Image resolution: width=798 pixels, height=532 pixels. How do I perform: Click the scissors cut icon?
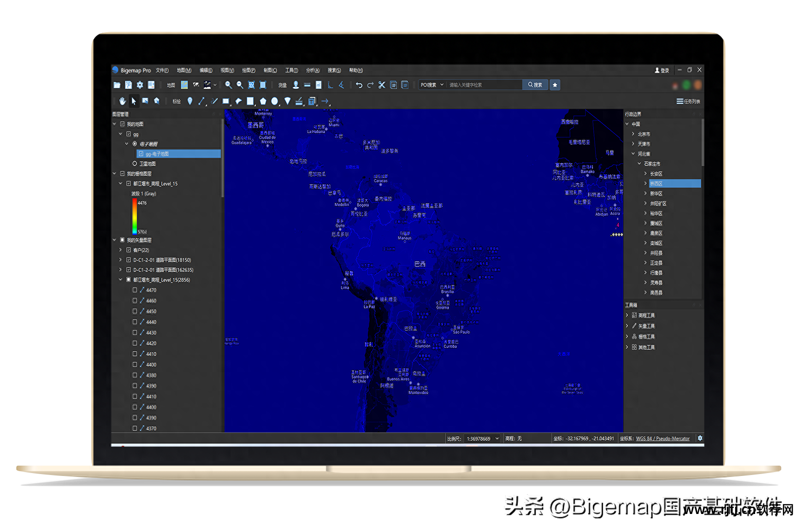pyautogui.click(x=381, y=85)
